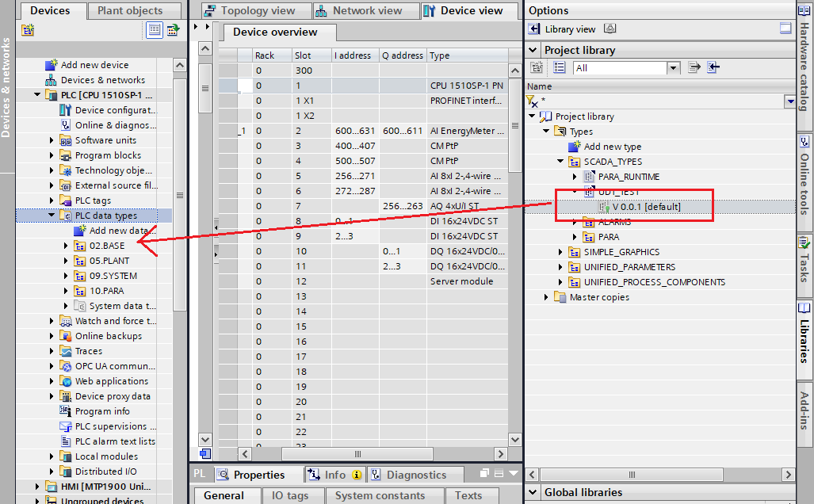Open the Tasks side tab
This screenshot has width=814, height=504.
pos(805,265)
